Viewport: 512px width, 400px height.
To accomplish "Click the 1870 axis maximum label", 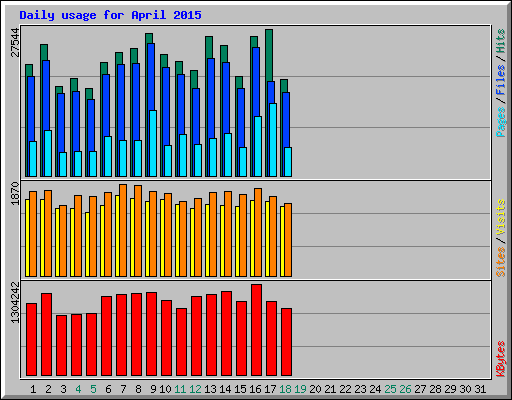I will pos(16,193).
